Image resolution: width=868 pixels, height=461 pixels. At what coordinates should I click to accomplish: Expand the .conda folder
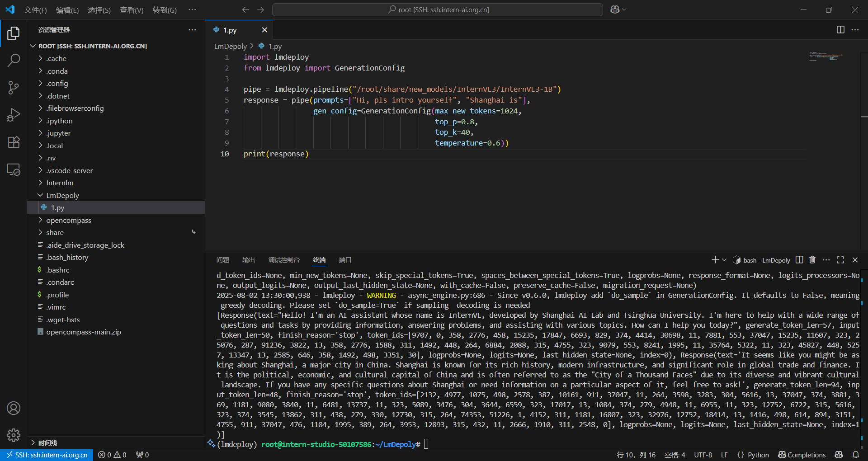[x=116, y=71]
